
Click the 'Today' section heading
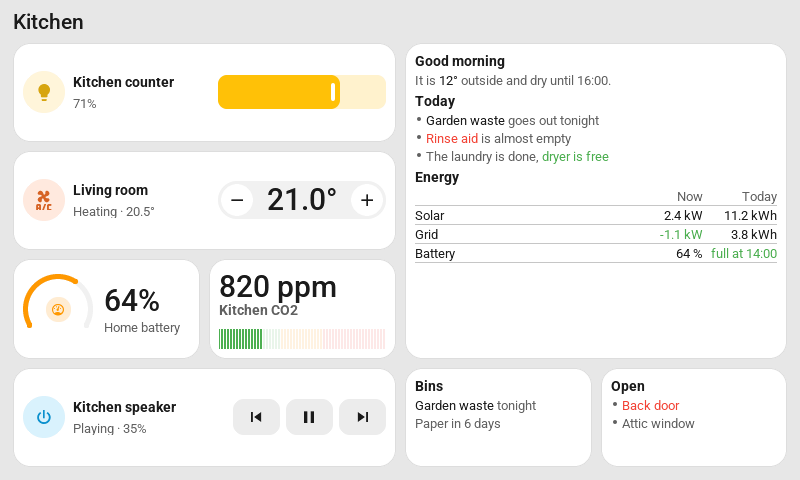point(435,102)
